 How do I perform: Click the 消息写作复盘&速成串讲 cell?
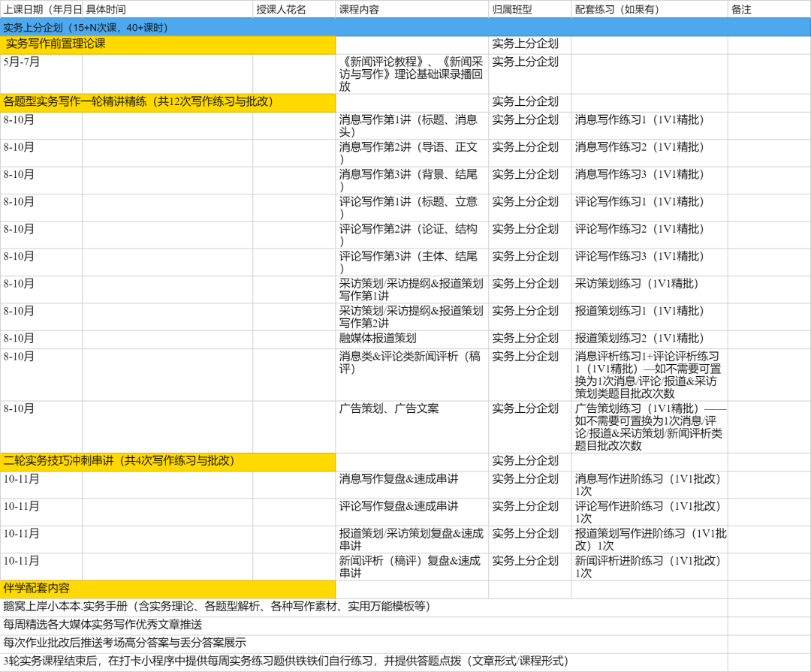tap(412, 485)
